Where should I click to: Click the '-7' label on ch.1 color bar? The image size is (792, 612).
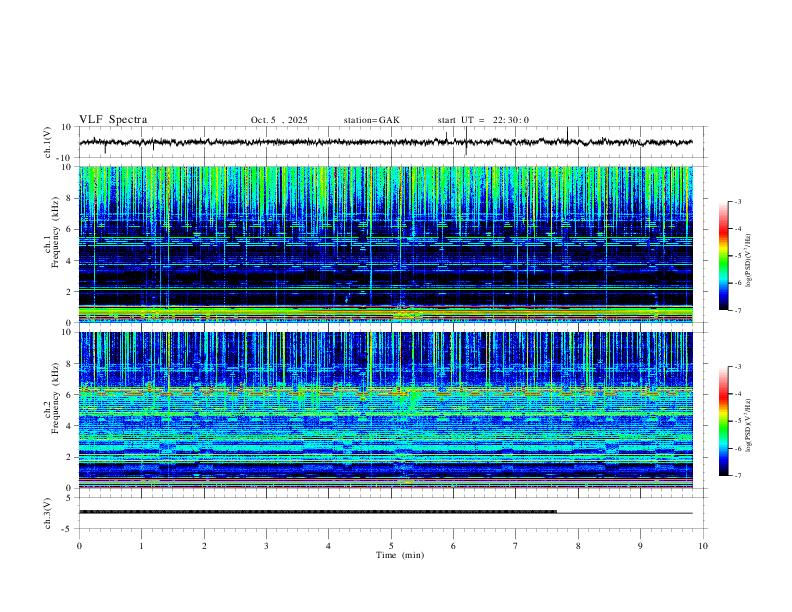click(x=738, y=310)
